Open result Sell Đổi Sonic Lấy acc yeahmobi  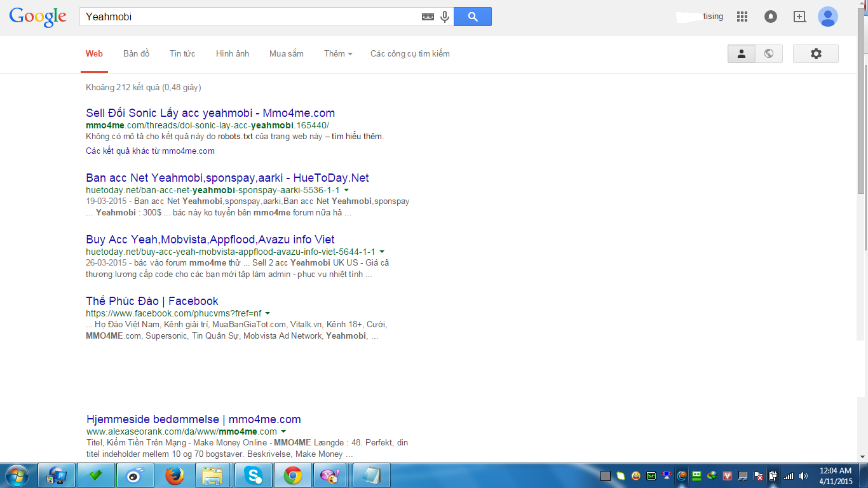(x=210, y=113)
